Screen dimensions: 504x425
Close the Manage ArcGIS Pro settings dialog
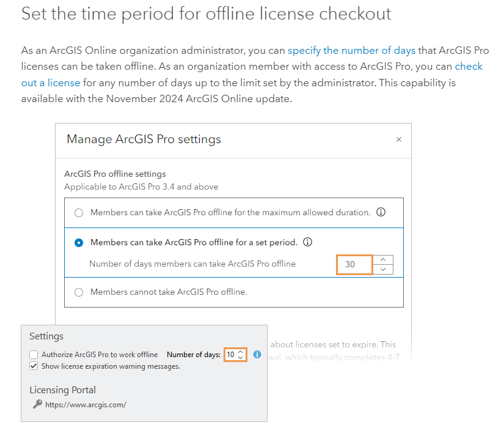click(x=399, y=139)
